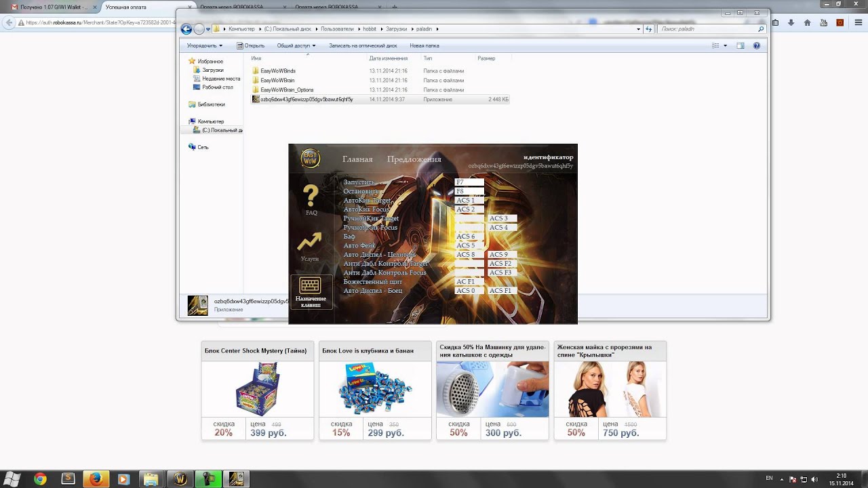Click Записать на оптический диск

363,45
